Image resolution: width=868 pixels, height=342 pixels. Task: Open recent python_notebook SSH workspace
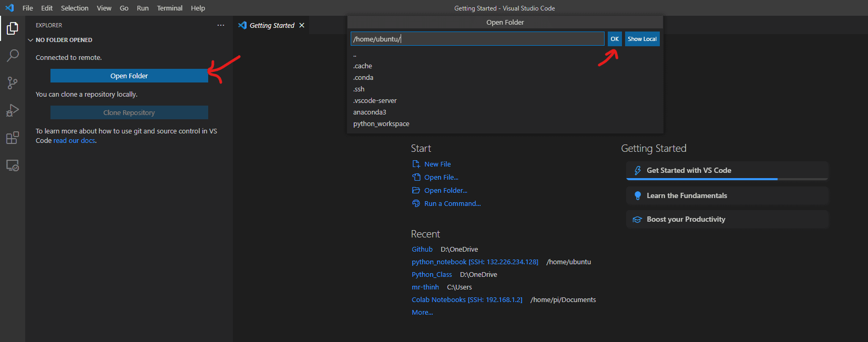click(475, 262)
